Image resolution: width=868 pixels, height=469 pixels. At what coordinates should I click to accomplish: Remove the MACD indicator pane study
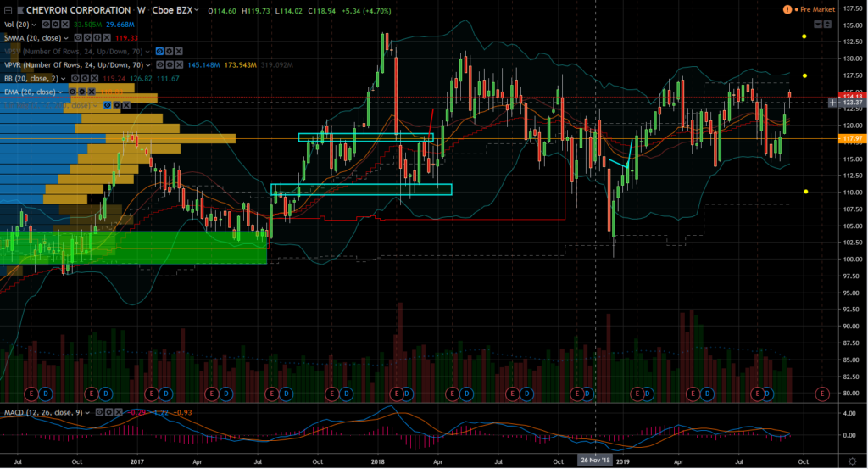[119, 412]
